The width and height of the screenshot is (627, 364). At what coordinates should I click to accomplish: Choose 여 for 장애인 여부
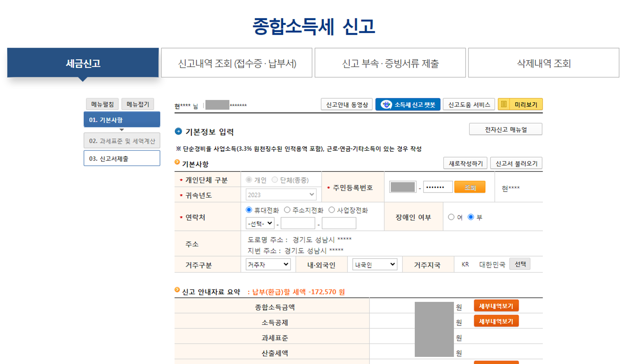tap(451, 217)
